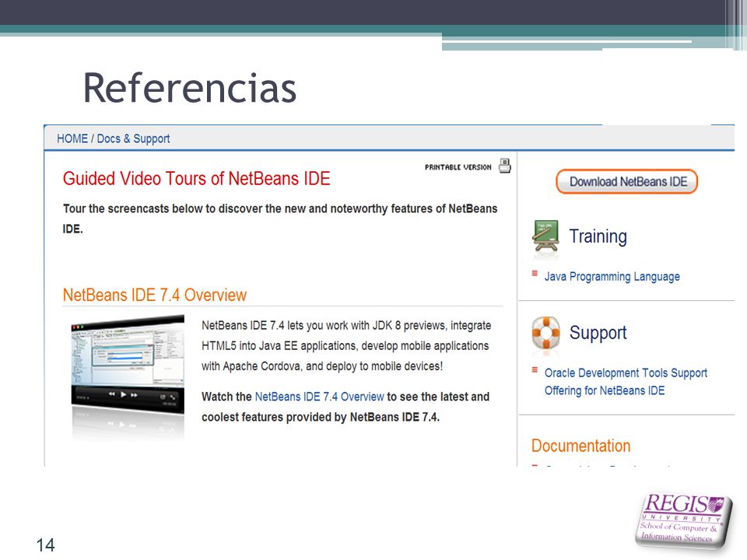This screenshot has width=747, height=560.
Task: Click the Guided Video Tours of NetBeans IDE heading
Action: pos(196,179)
